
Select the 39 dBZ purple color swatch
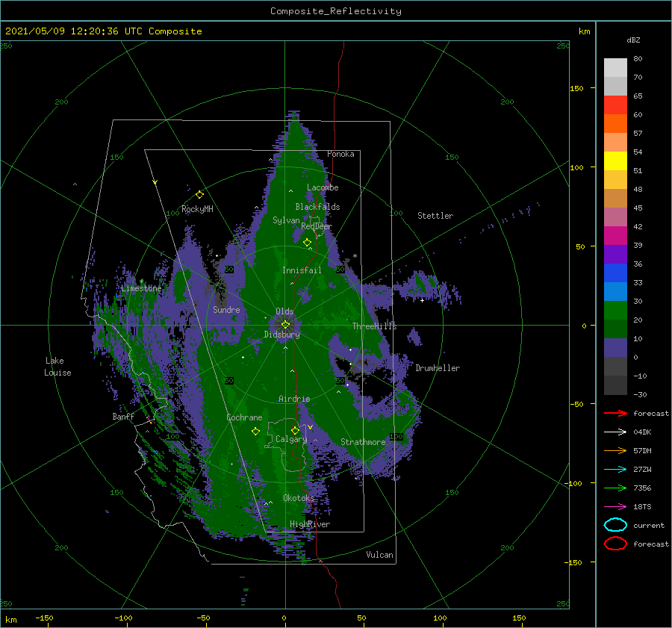[x=615, y=254]
